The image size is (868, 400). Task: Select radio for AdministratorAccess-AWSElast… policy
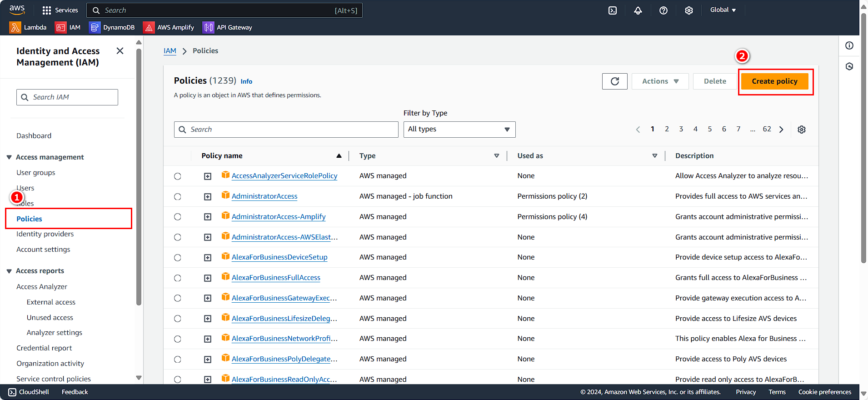tap(178, 237)
